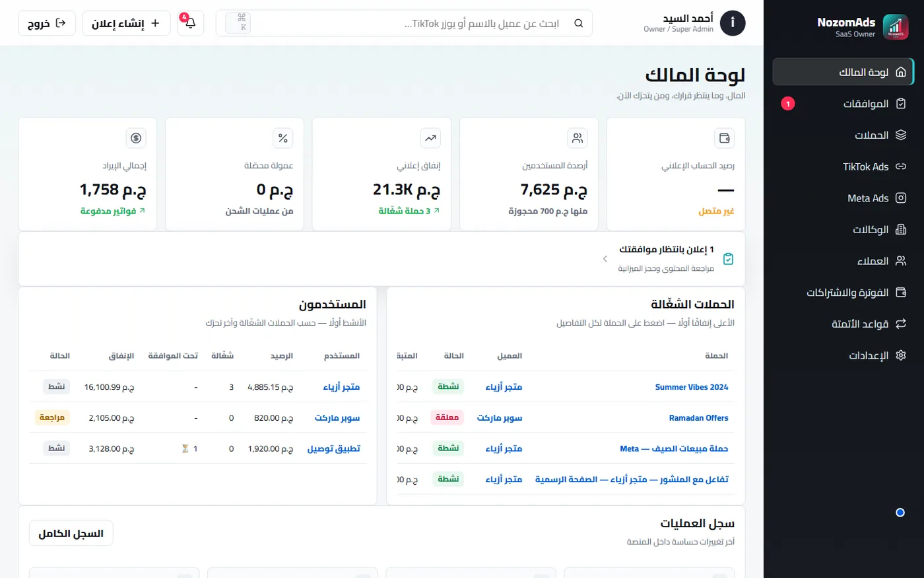Click the ⌘K shortcut badge in the search bar
The height and width of the screenshot is (578, 924).
pyautogui.click(x=238, y=23)
